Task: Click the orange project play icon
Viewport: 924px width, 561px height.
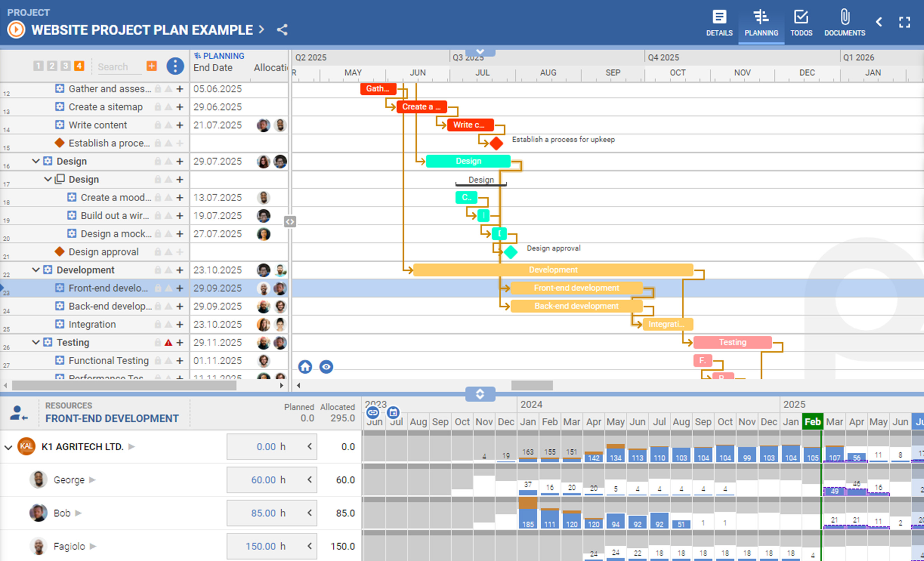Action: point(16,30)
